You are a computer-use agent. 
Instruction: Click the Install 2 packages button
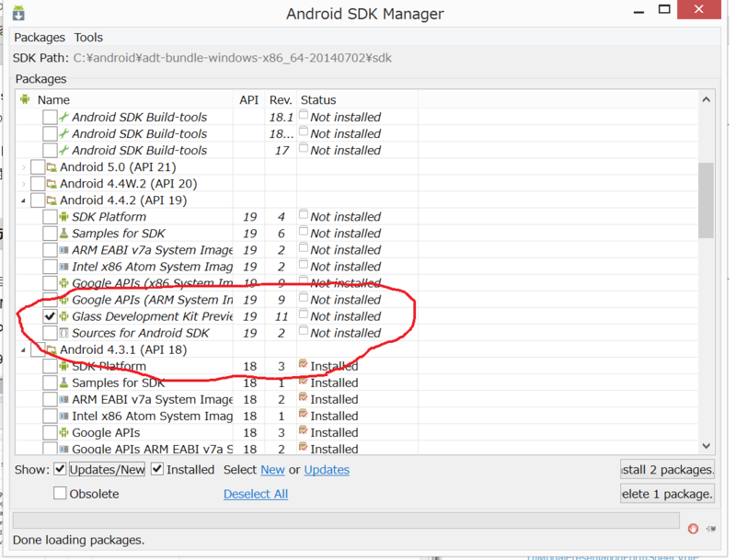coord(668,470)
